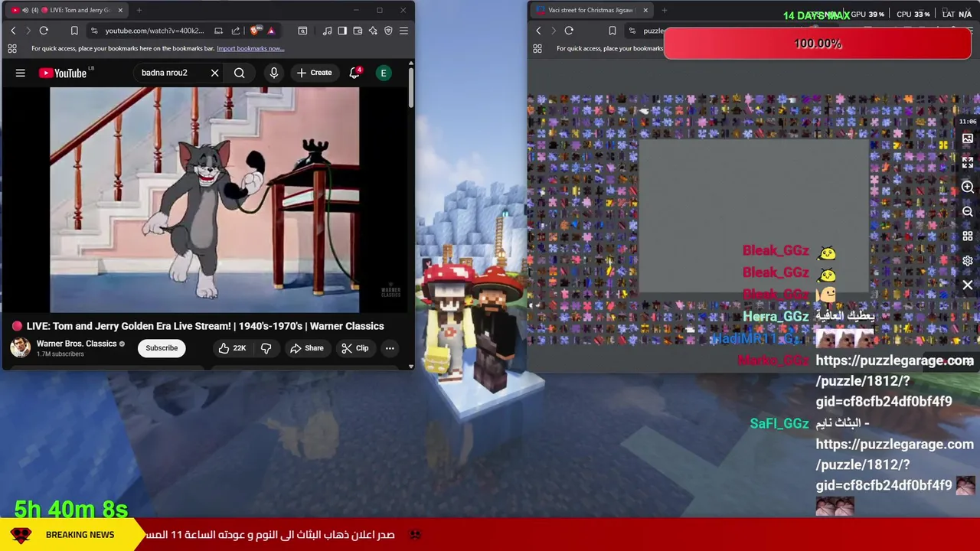The height and width of the screenshot is (551, 980).
Task: Click the red 100.00% progress bar
Action: pos(818,44)
